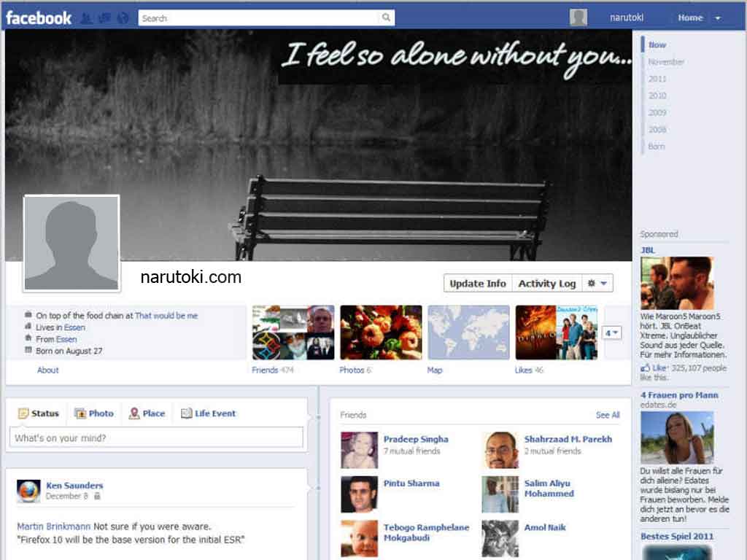The width and height of the screenshot is (747, 560).
Task: Click Pradeep Singha's photo
Action: [x=360, y=450]
